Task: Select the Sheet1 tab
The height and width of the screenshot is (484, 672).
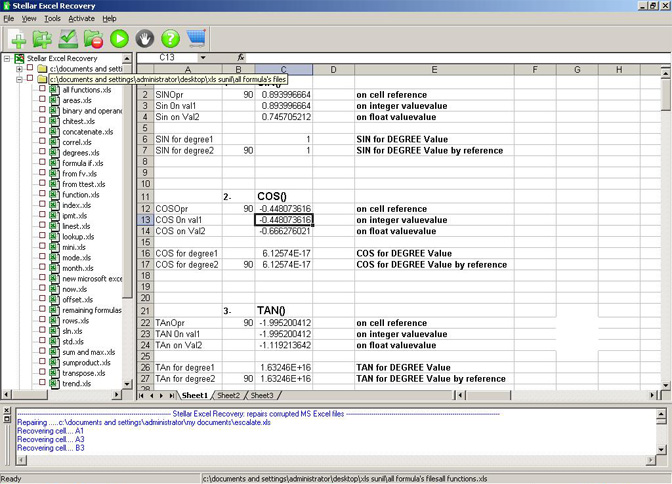Action: pyautogui.click(x=195, y=395)
